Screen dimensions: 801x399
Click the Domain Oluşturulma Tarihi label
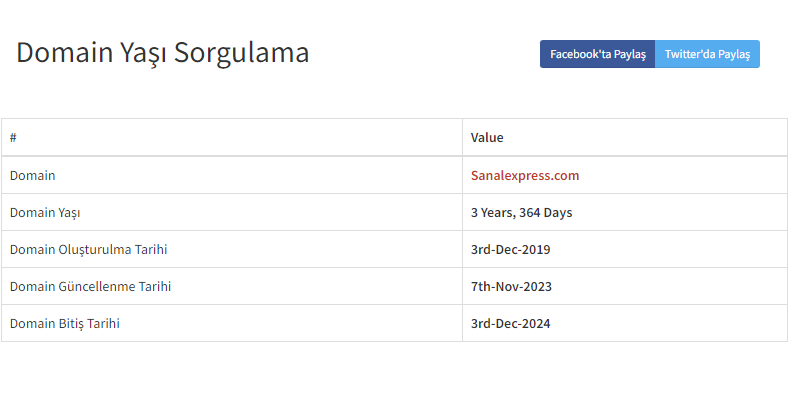coord(88,249)
